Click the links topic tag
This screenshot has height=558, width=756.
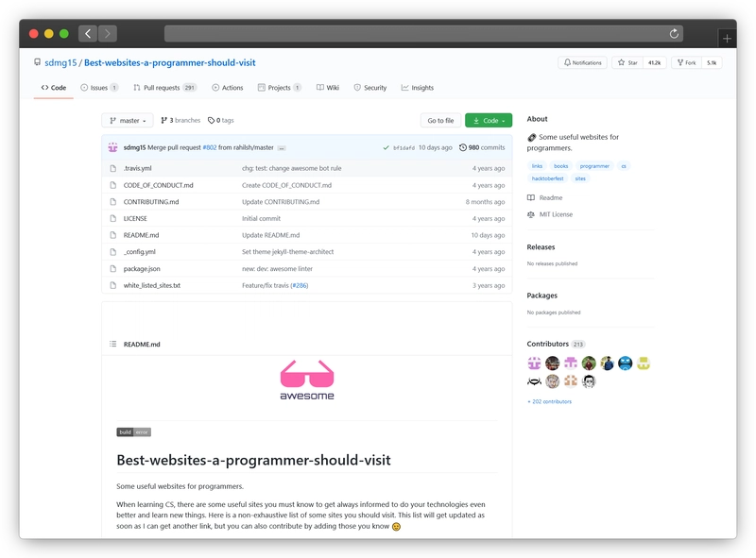pyautogui.click(x=537, y=166)
